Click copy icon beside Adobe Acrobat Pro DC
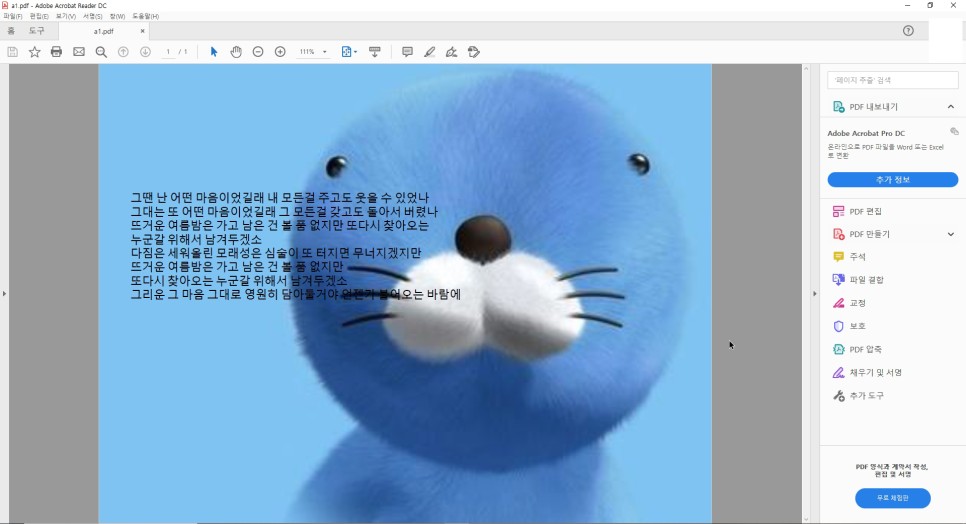The height and width of the screenshot is (524, 966). click(954, 131)
